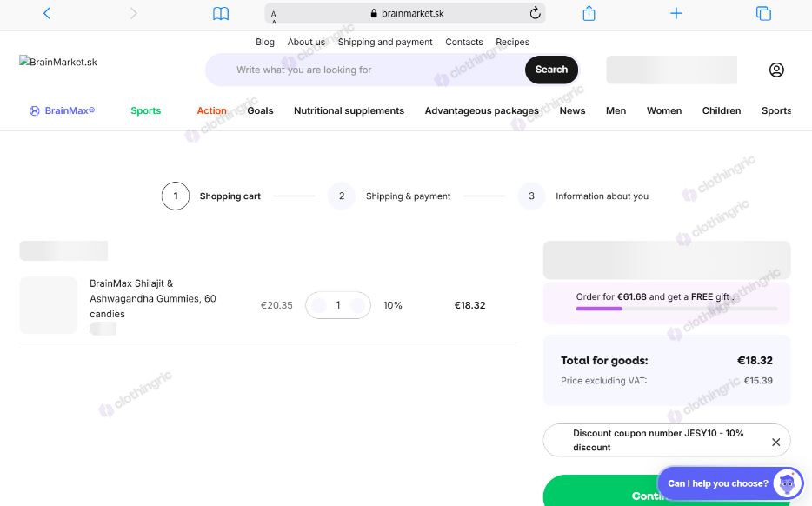
Task: Select step 1 Shopping cart
Action: pos(211,196)
